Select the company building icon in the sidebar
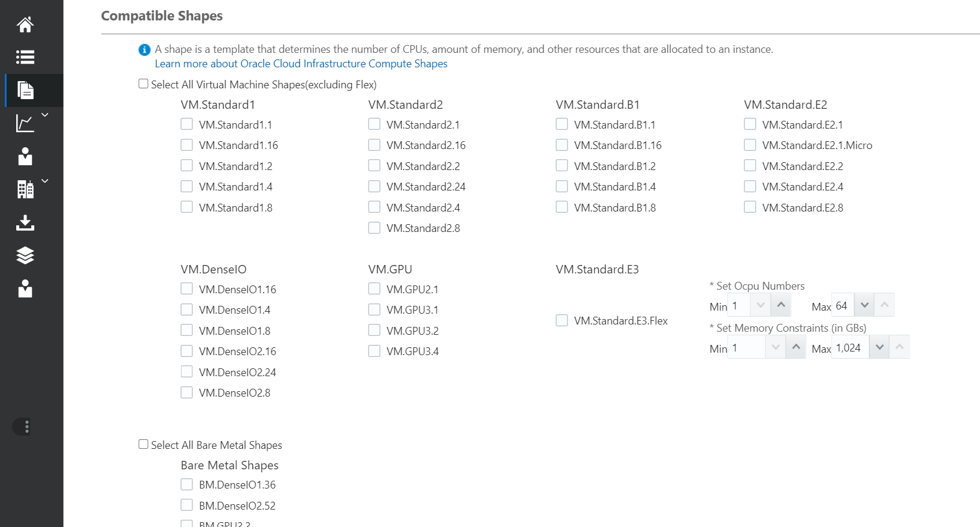The height and width of the screenshot is (527, 980). 25,189
